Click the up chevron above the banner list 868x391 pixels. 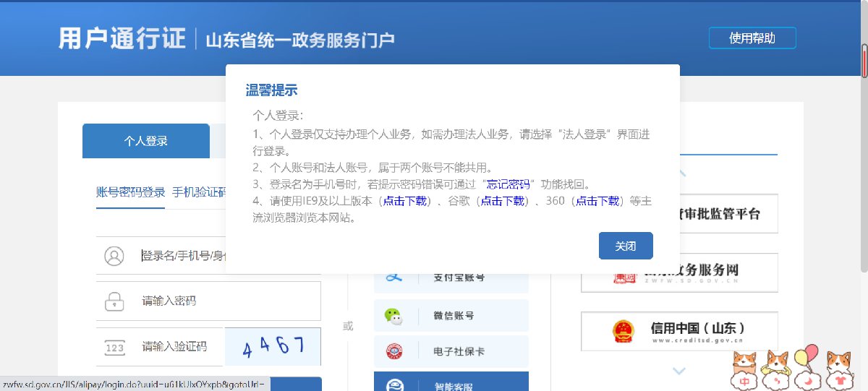(x=681, y=173)
